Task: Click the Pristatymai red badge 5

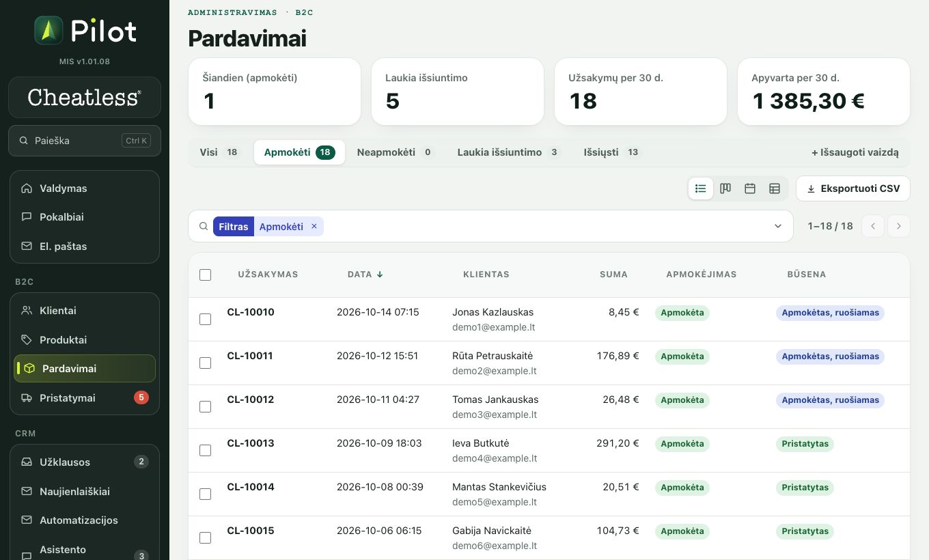Action: [x=141, y=397]
